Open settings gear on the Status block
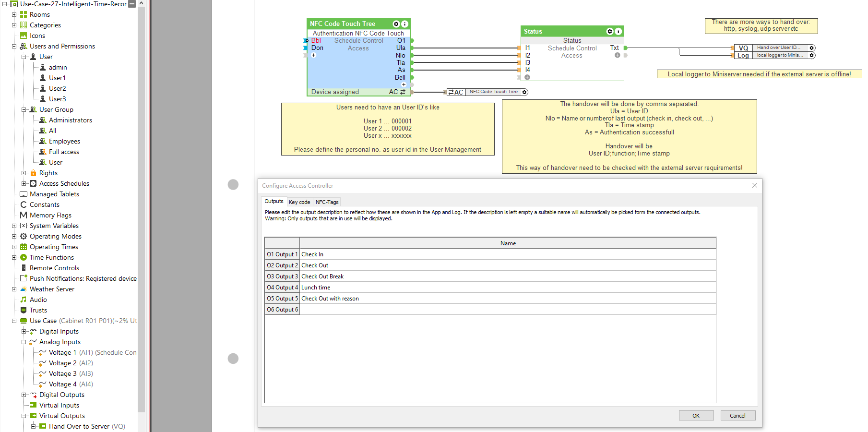The width and height of the screenshot is (868, 432). 610,32
